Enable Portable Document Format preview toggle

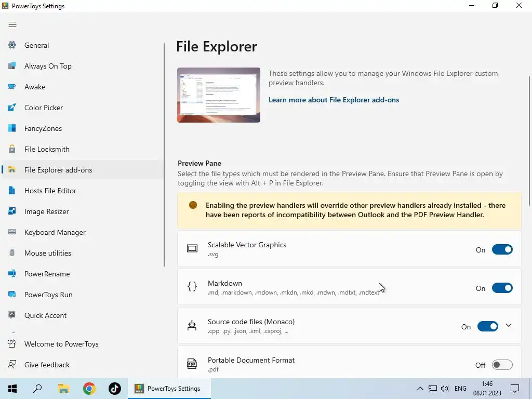[x=502, y=365]
